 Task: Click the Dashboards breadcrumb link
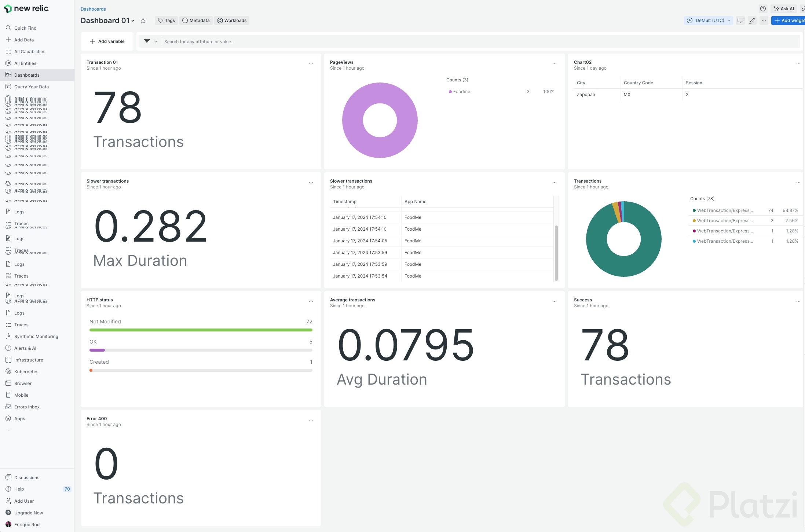[x=93, y=9]
